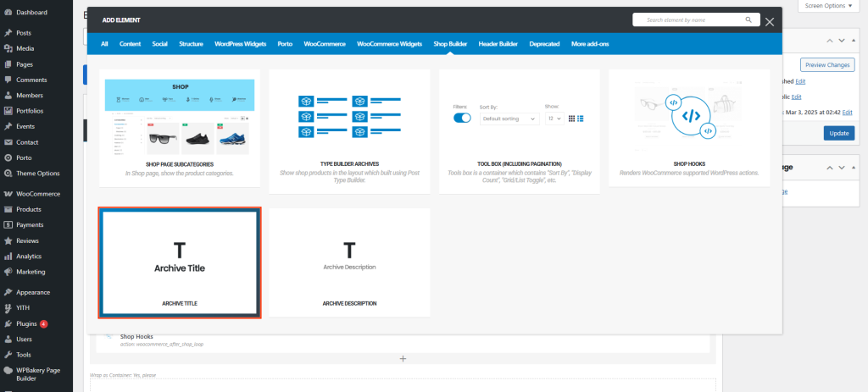Move the Publish panel down using the arrow
The height and width of the screenshot is (392, 868).
[x=841, y=40]
